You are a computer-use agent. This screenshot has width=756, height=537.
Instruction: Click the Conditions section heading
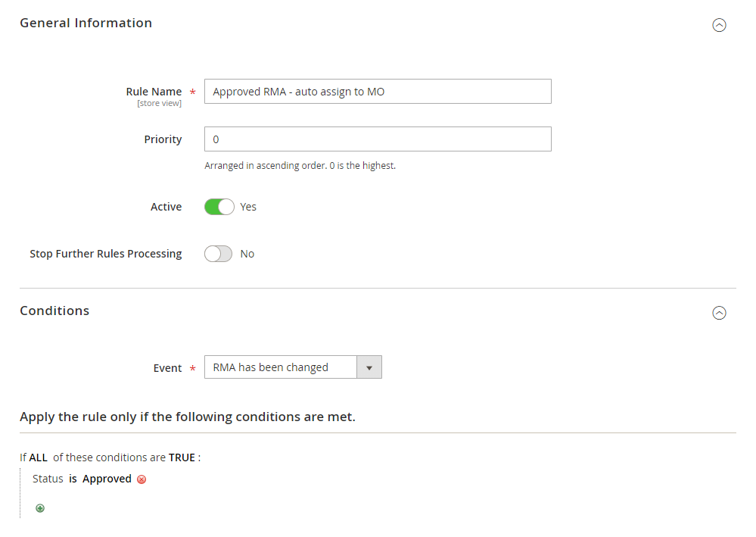(x=54, y=311)
